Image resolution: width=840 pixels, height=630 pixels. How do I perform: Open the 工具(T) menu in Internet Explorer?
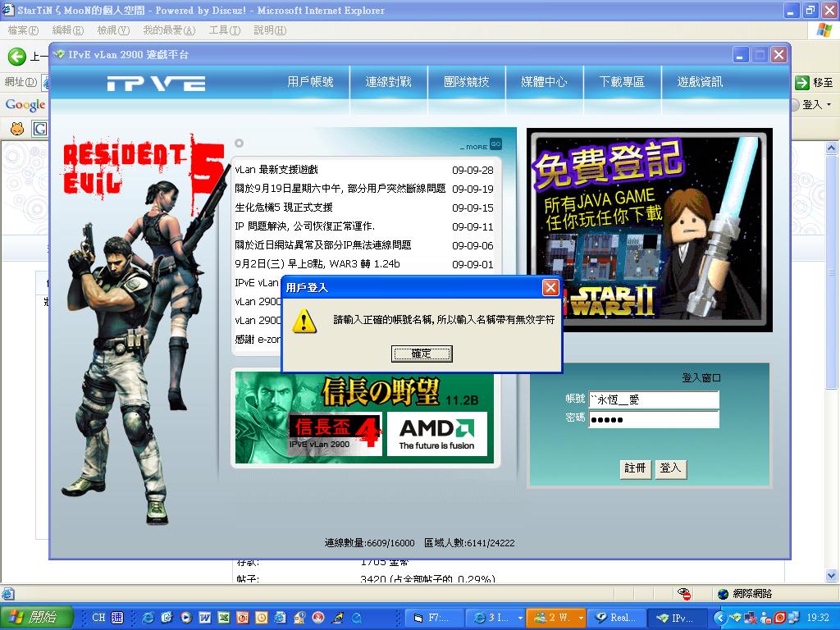pyautogui.click(x=225, y=30)
